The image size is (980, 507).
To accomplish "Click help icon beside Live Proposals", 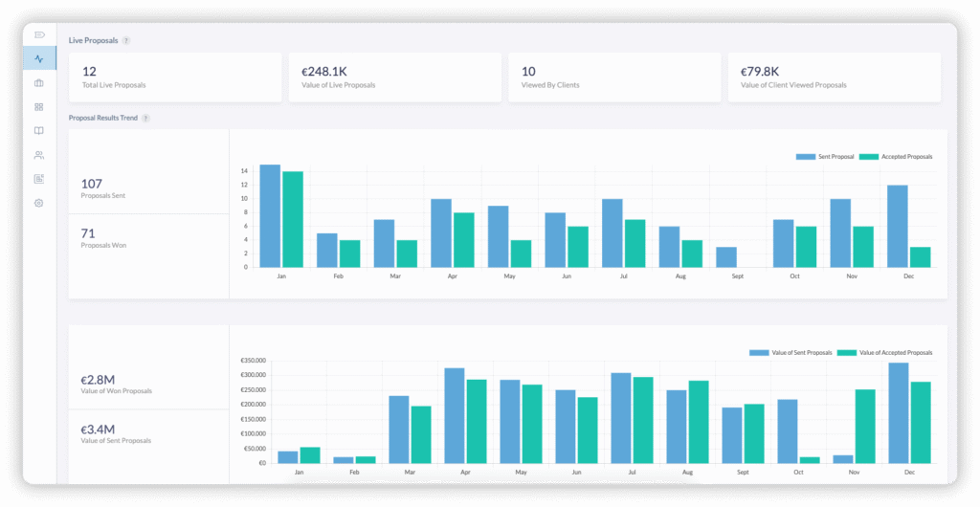I will pos(126,41).
